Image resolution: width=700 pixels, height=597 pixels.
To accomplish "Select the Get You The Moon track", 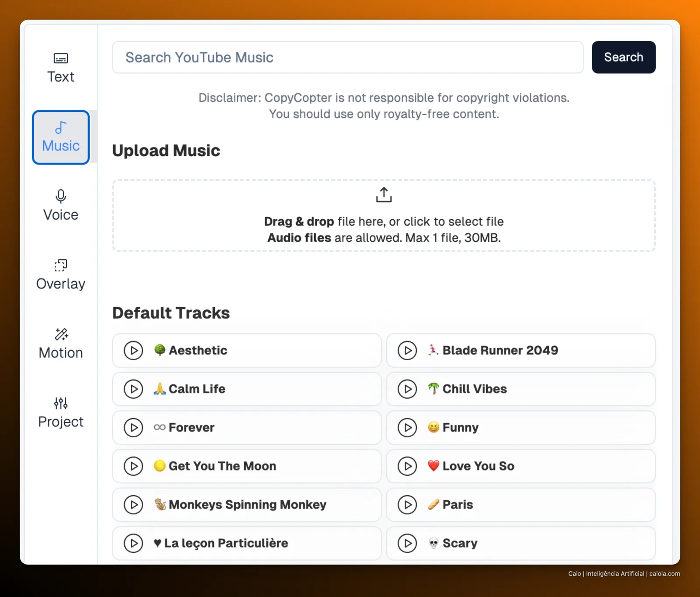I will coord(247,466).
